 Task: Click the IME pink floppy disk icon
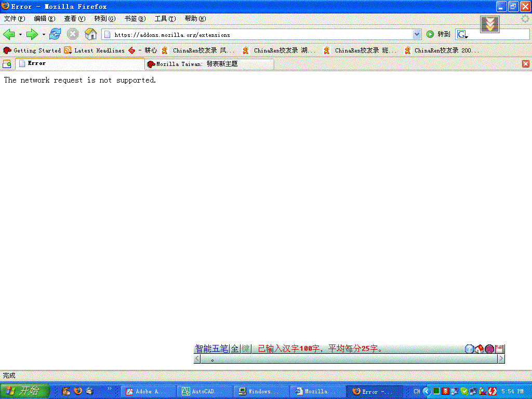tap(499, 349)
